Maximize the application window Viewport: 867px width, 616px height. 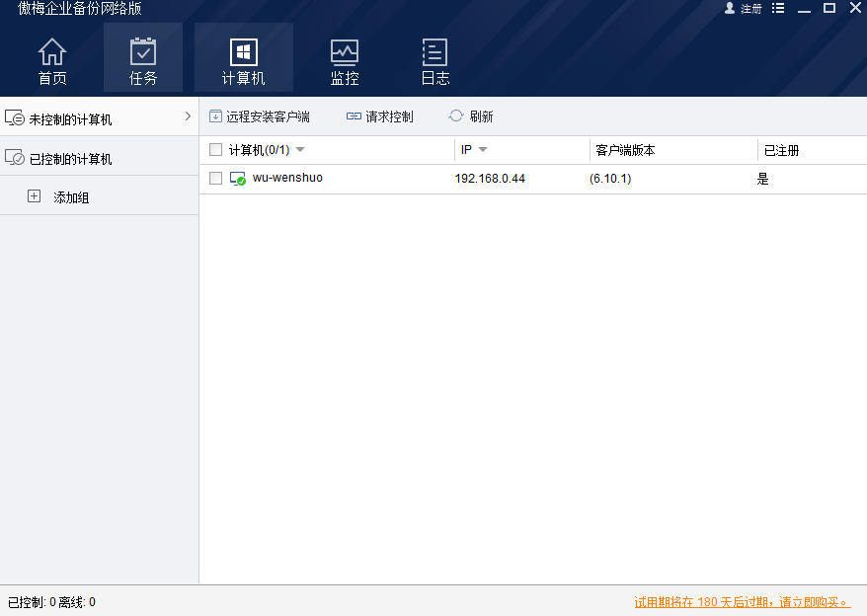829,8
